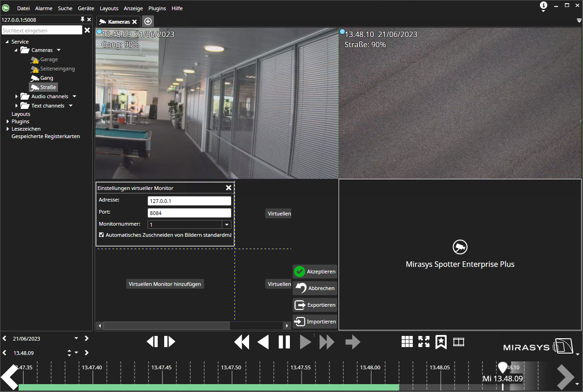Viewport: 583px width, 392px height.
Task: Uncheck automatic image cropping checkbox
Action: [x=102, y=235]
